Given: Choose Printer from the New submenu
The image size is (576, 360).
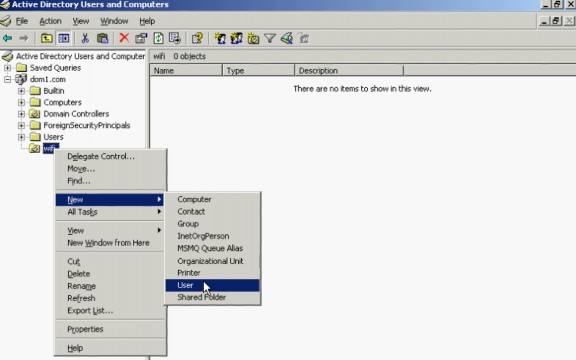Looking at the screenshot, I should coord(212,273).
